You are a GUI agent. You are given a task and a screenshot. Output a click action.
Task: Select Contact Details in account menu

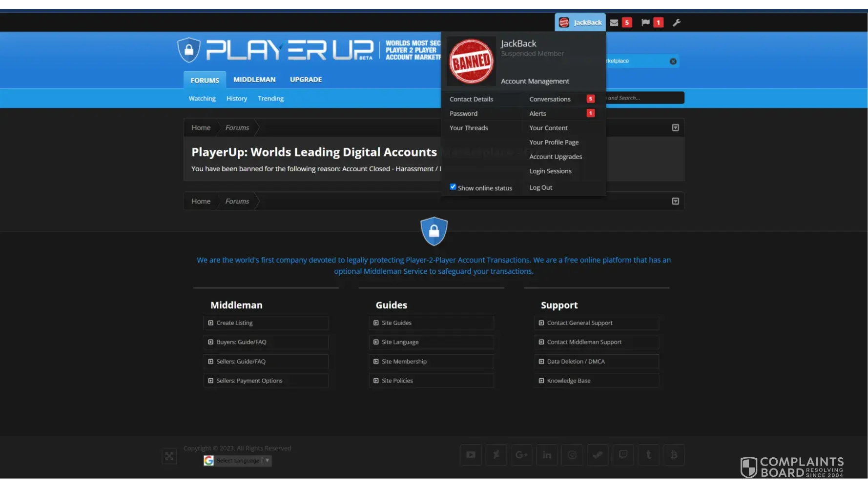[472, 99]
